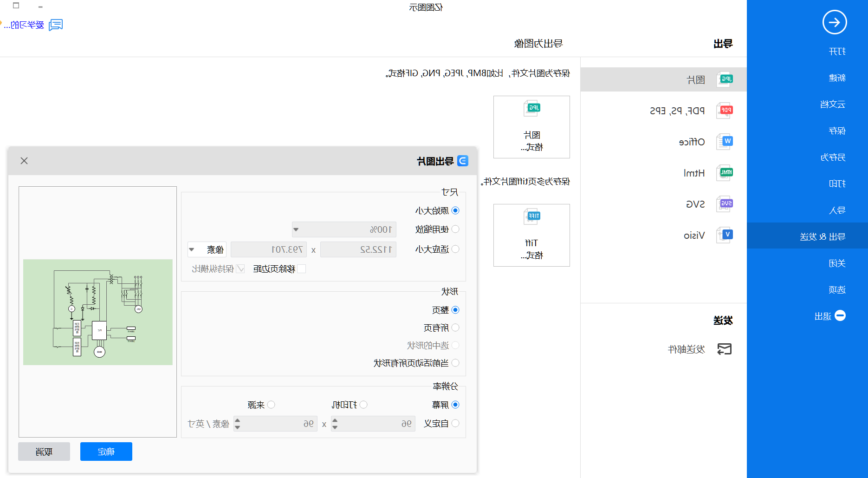Click the 确定 button
Screen dimensions: 868x478
click(x=106, y=452)
